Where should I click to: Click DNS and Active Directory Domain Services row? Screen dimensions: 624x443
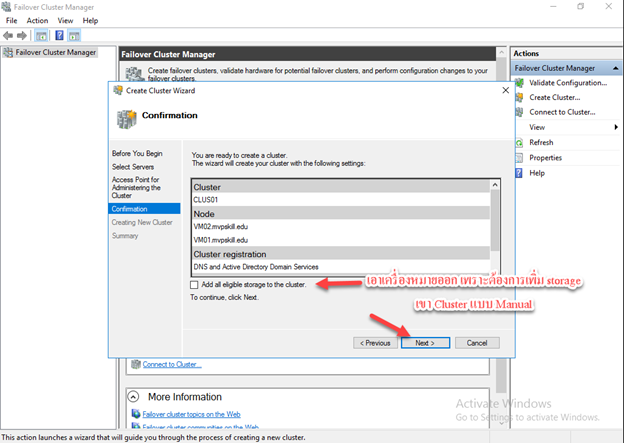coord(341,267)
